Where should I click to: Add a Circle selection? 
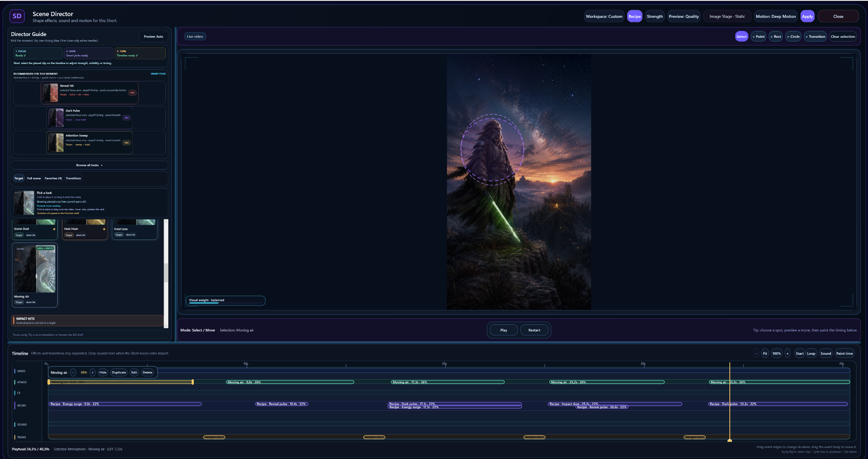[793, 36]
